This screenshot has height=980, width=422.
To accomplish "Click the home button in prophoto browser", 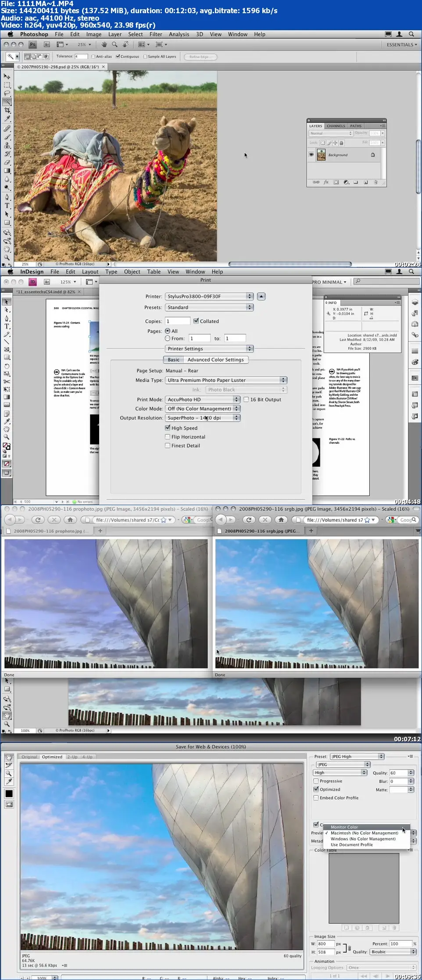I will pos(70,520).
